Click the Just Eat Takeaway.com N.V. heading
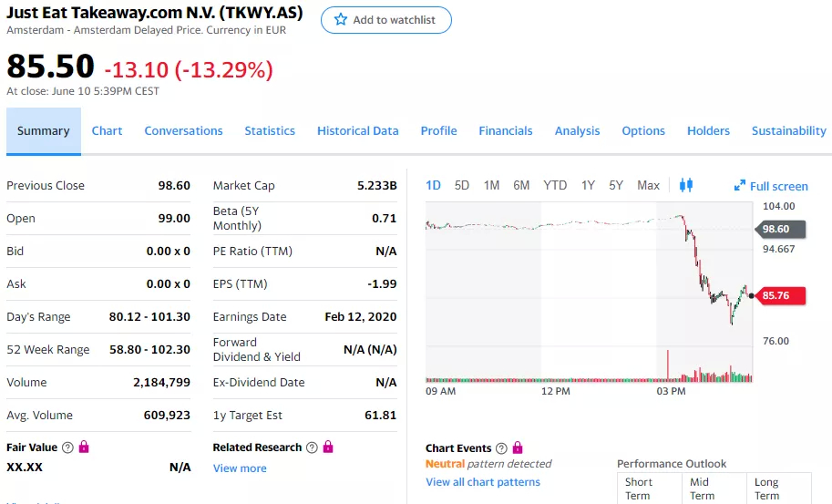 pyautogui.click(x=154, y=13)
